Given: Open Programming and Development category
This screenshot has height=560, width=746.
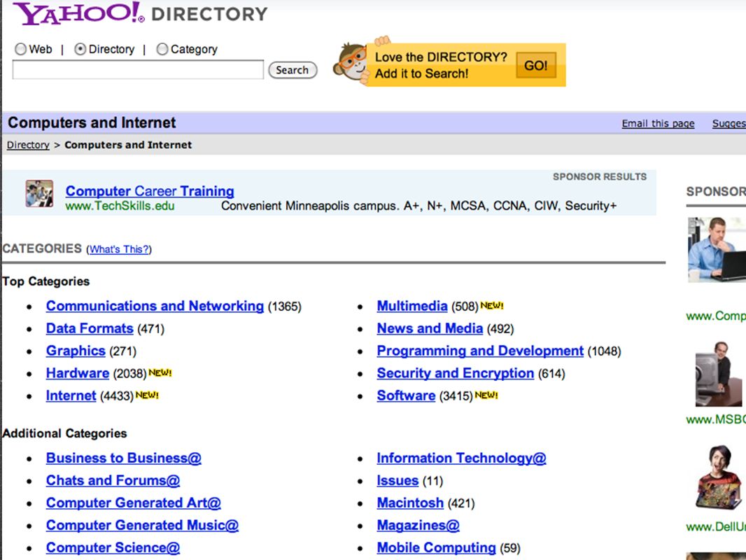Looking at the screenshot, I should point(480,351).
